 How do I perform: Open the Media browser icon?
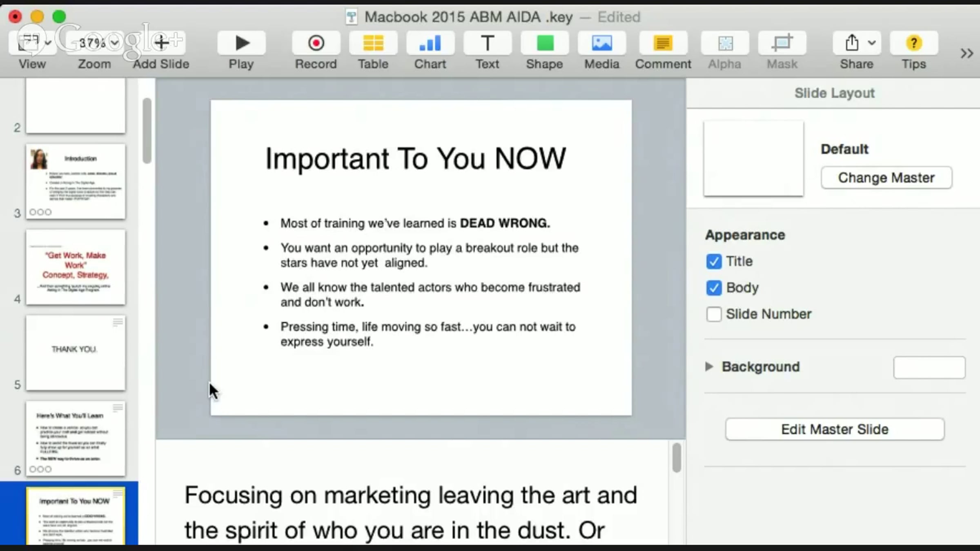click(x=601, y=43)
